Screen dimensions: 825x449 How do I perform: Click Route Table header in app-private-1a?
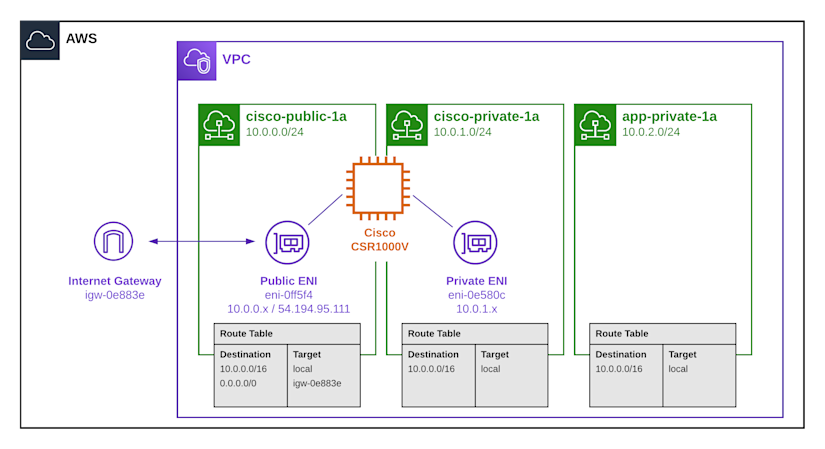point(662,334)
